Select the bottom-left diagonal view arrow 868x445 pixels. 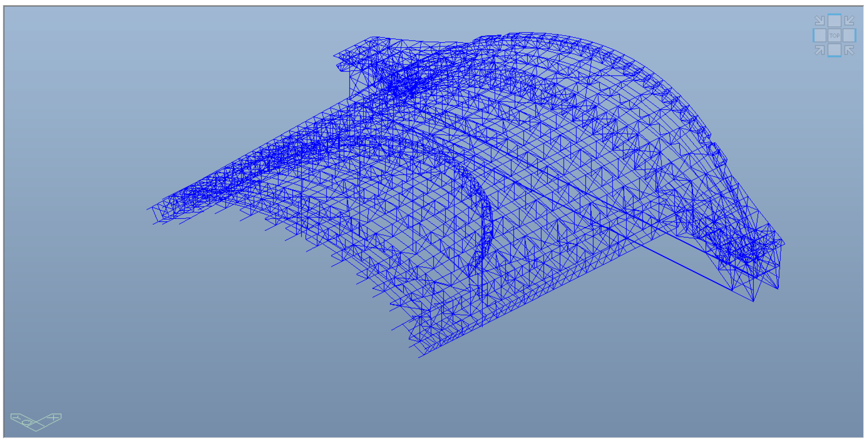[820, 51]
